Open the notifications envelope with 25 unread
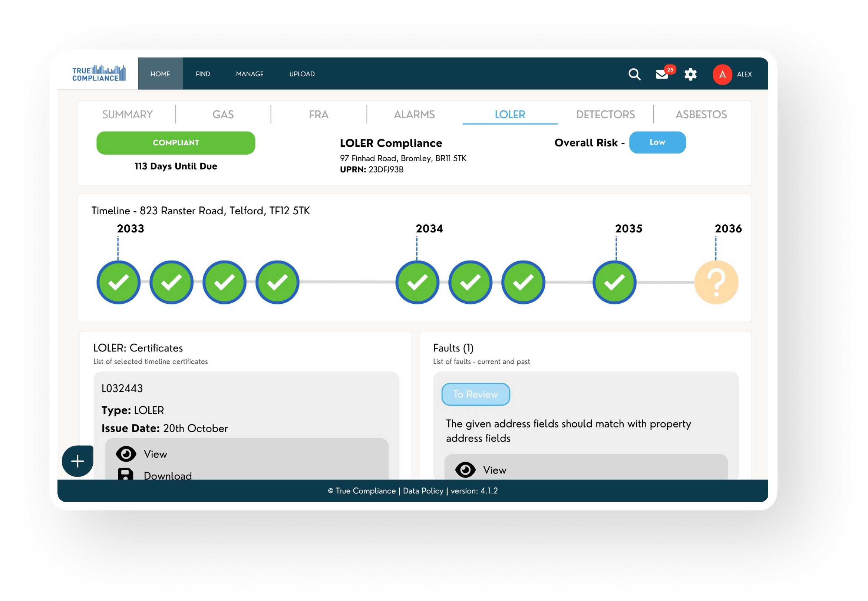 pos(661,75)
